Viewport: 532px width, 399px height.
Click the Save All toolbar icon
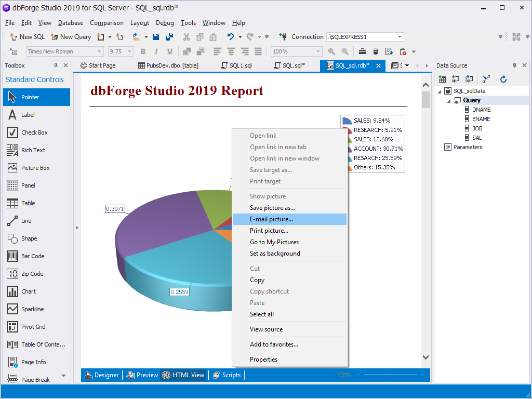click(169, 37)
